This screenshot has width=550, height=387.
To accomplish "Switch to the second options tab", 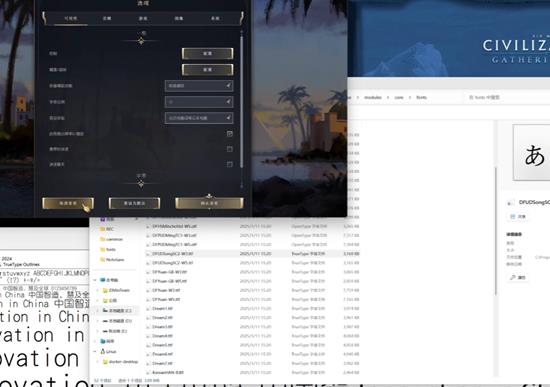I will pyautogui.click(x=107, y=18).
